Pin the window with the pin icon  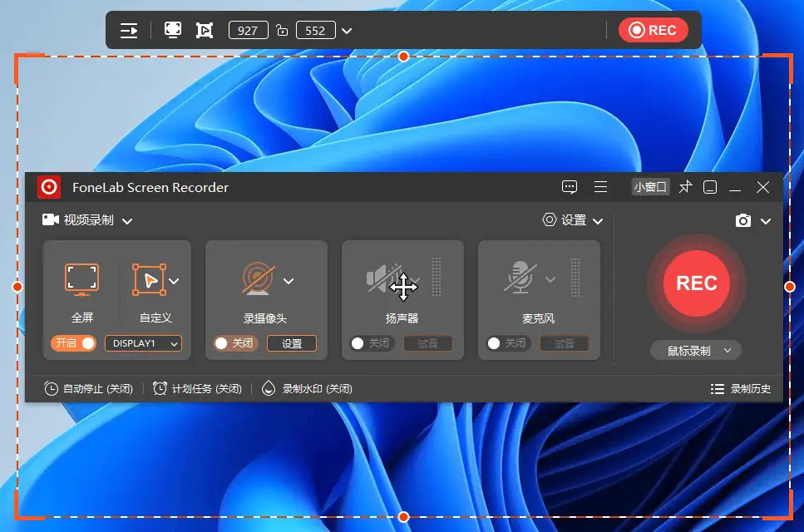tap(685, 187)
